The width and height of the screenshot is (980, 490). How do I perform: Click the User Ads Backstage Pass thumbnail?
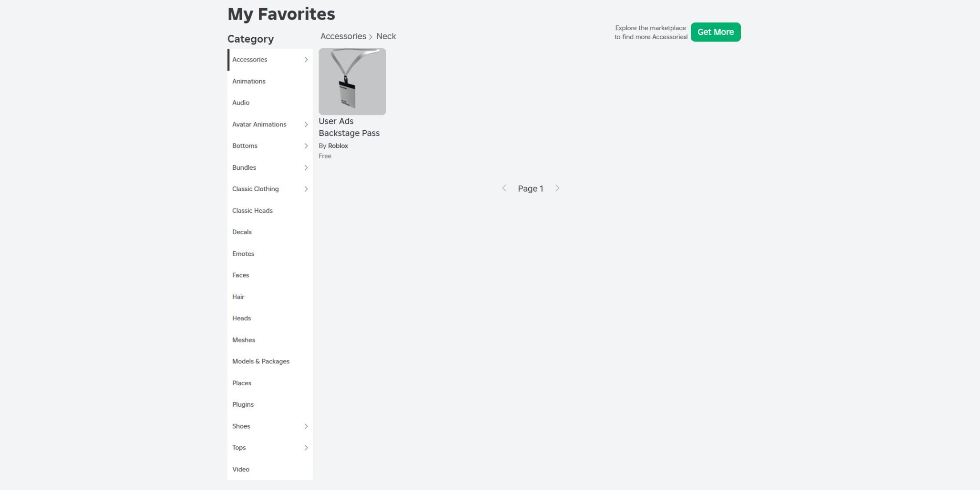tap(352, 81)
